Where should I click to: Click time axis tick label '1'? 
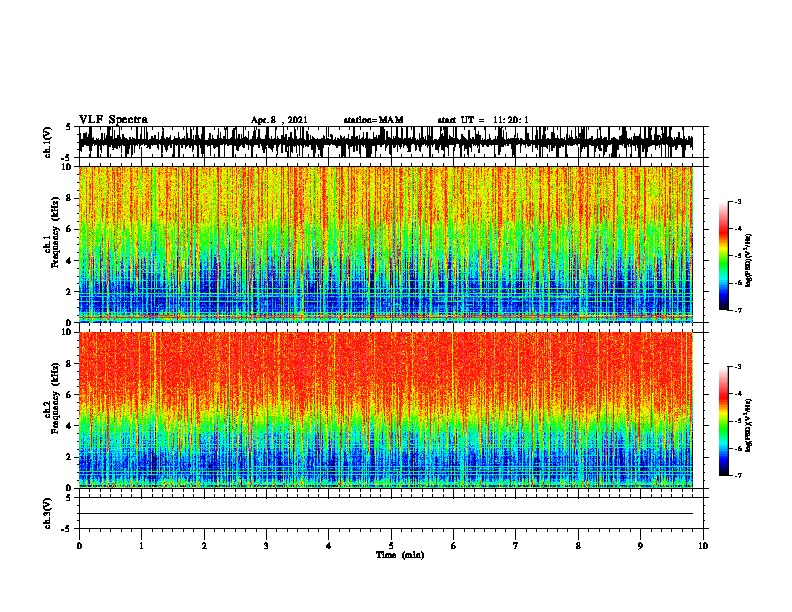(x=141, y=546)
